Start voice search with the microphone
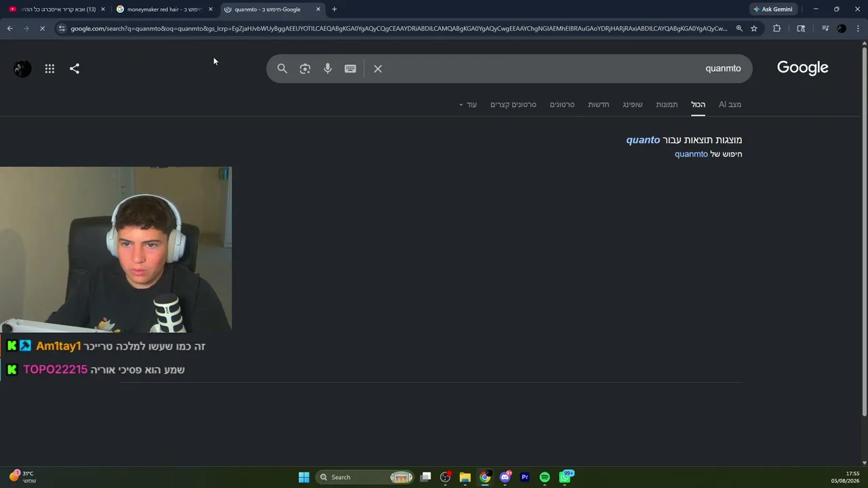 pyautogui.click(x=328, y=68)
